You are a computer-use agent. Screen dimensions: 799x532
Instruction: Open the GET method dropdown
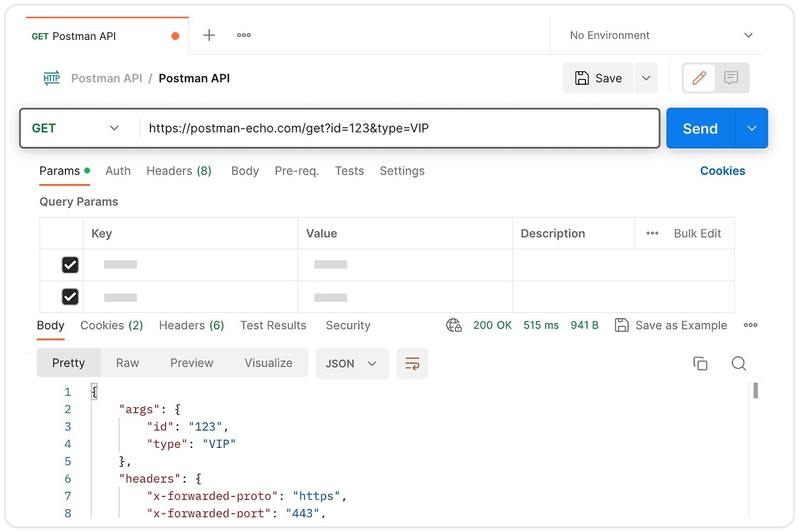pos(75,128)
